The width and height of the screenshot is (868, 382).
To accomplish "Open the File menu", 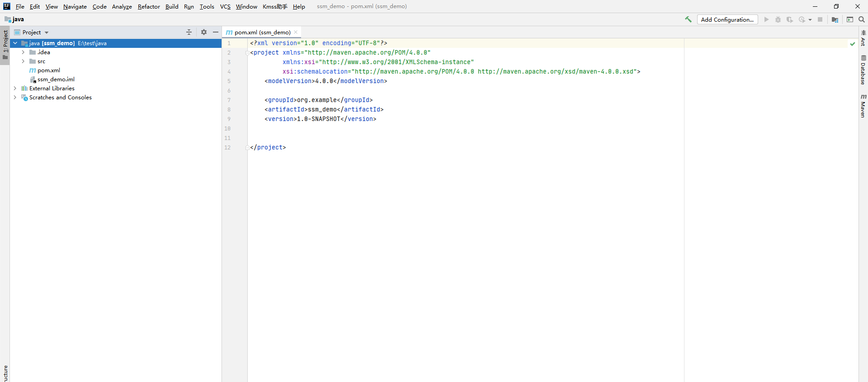I will pyautogui.click(x=20, y=6).
